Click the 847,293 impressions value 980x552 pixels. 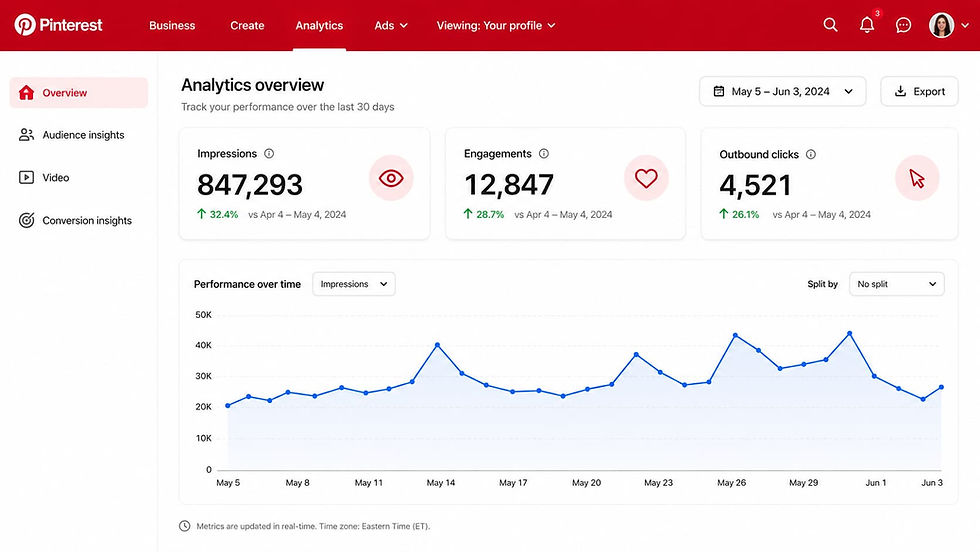pos(250,185)
